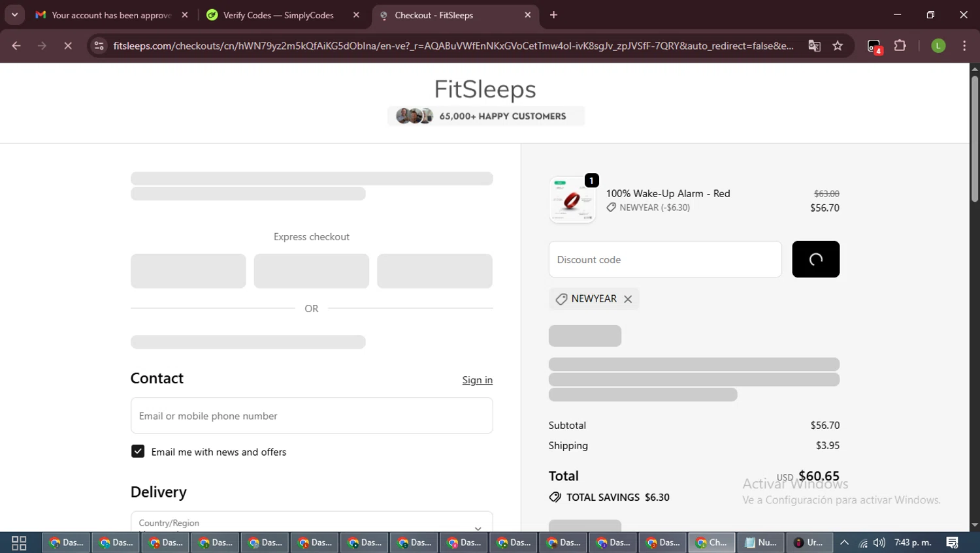This screenshot has width=980, height=553.
Task: Focus the Email or mobile phone field
Action: [x=312, y=415]
